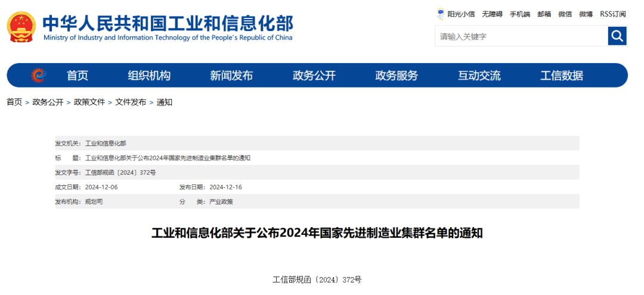The width and height of the screenshot is (644, 295).
Task: Click the search keyword input field
Action: pyautogui.click(x=521, y=37)
